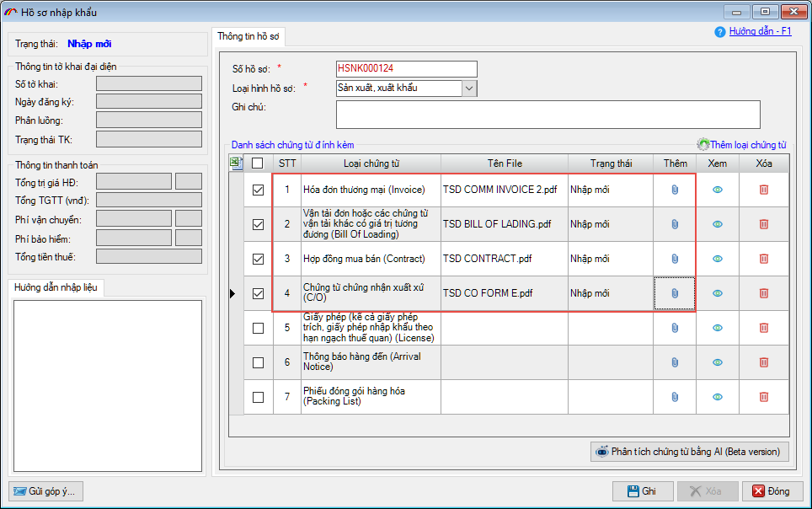Attach a file to the Packing List row
The height and width of the screenshot is (509, 812).
click(x=675, y=397)
